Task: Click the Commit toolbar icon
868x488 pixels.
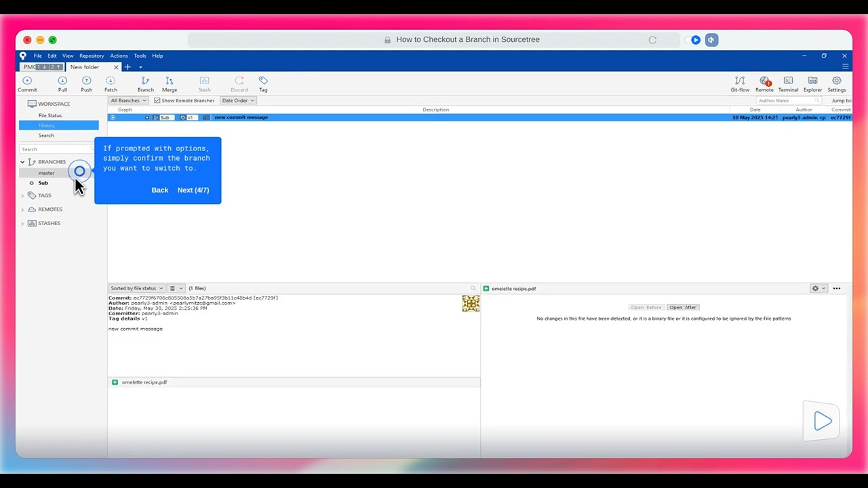Action: (27, 84)
